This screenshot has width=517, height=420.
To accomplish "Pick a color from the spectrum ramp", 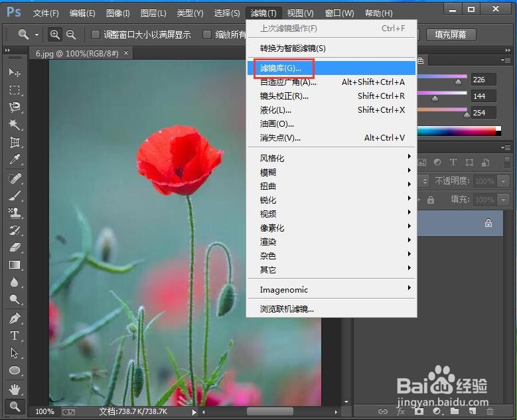I will (457, 131).
